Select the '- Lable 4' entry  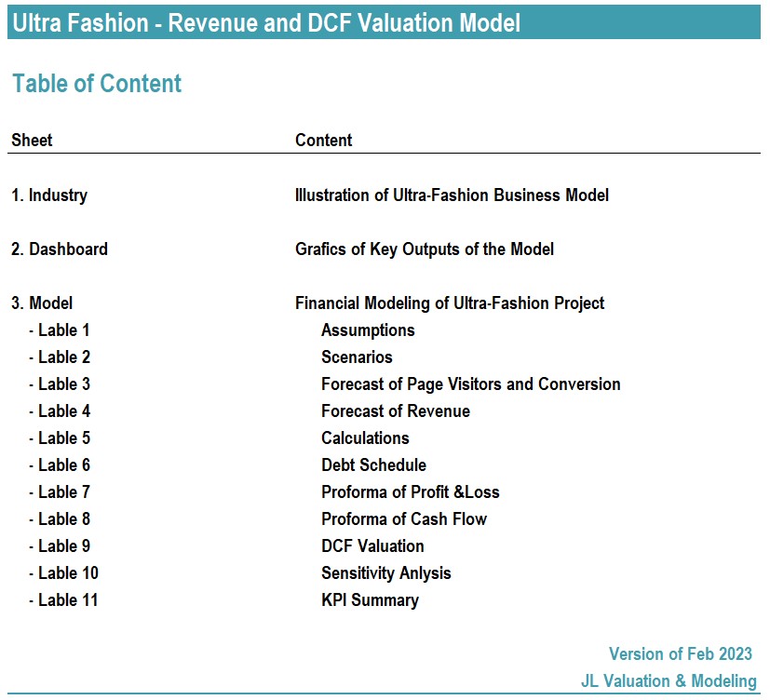(60, 411)
